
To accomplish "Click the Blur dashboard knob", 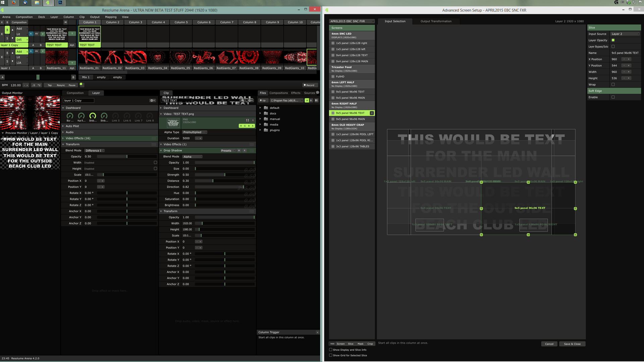I will 70,116.
